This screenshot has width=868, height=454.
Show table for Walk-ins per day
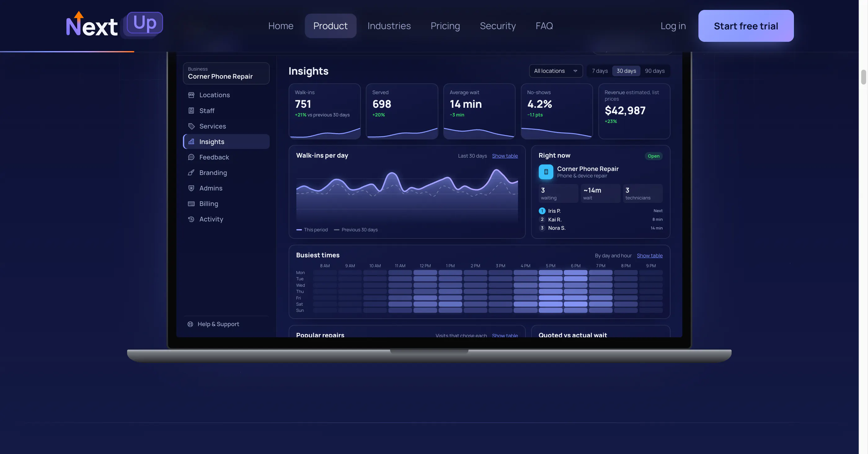(505, 156)
